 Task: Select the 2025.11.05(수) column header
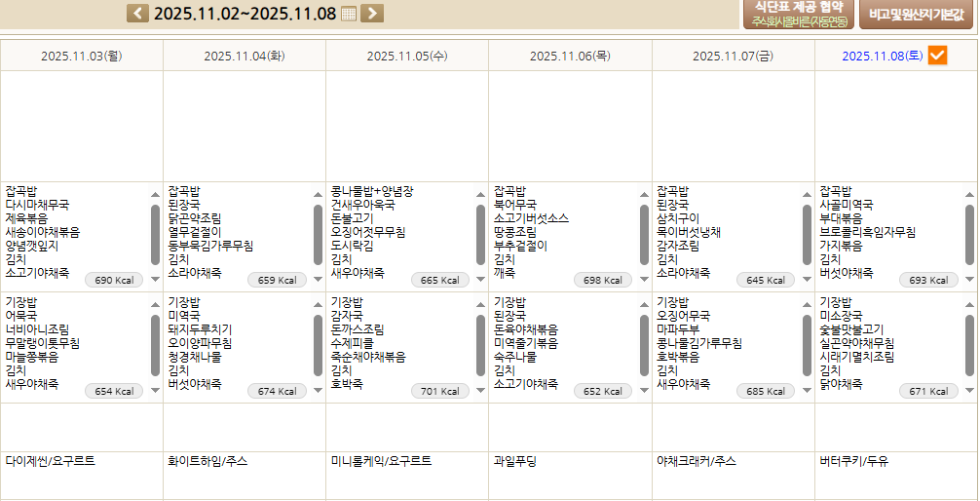(x=406, y=57)
